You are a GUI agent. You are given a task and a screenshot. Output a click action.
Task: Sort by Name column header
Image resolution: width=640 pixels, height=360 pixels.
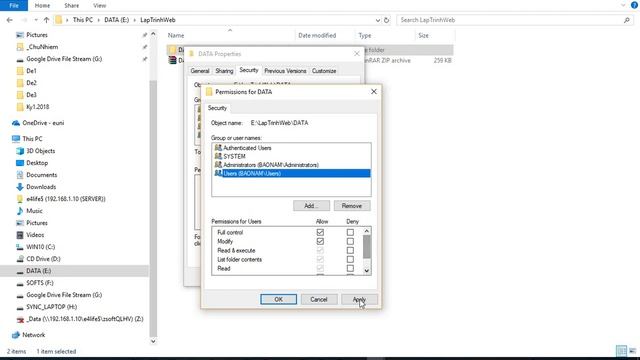(x=176, y=36)
